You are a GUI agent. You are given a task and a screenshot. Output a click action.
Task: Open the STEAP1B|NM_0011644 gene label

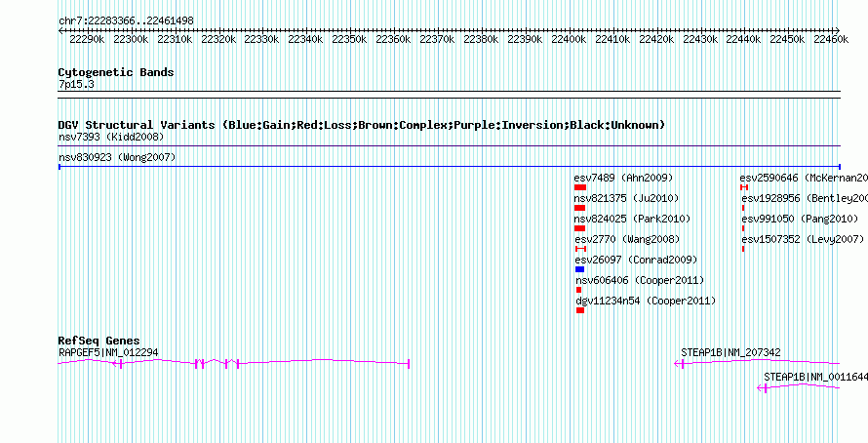point(816,377)
